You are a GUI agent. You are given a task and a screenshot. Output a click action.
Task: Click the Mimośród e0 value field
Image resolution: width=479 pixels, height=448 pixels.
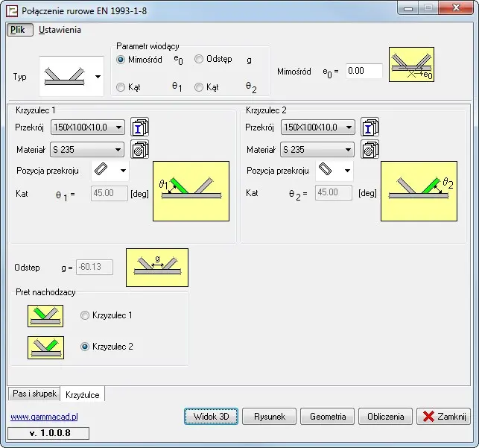tap(364, 72)
